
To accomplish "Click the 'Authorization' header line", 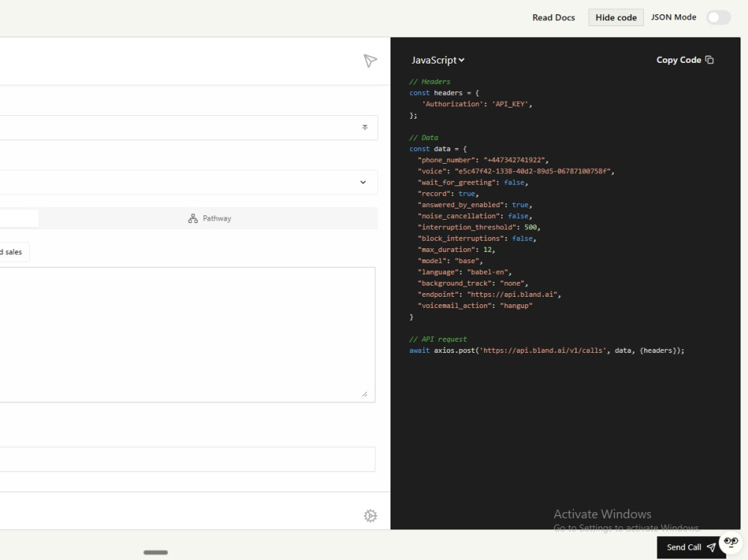I will tap(476, 104).
